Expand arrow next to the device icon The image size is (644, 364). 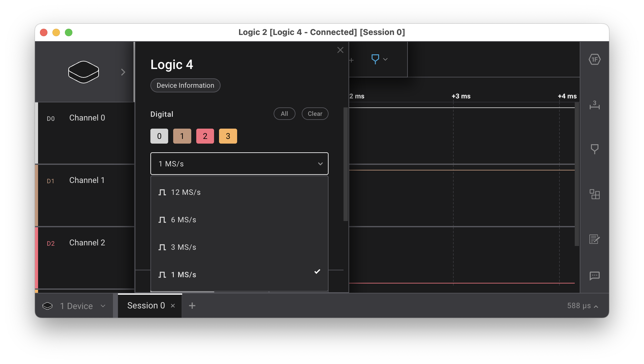pyautogui.click(x=123, y=72)
